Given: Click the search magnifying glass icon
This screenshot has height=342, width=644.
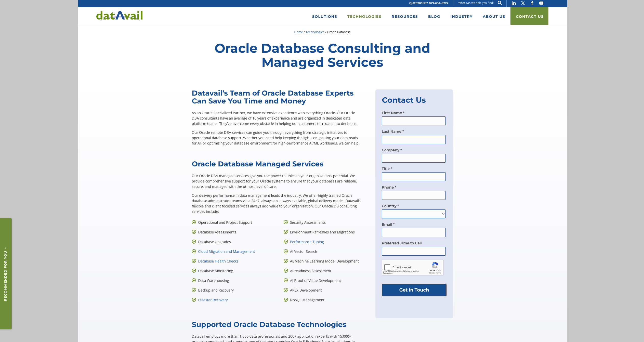Looking at the screenshot, I should pyautogui.click(x=500, y=3).
